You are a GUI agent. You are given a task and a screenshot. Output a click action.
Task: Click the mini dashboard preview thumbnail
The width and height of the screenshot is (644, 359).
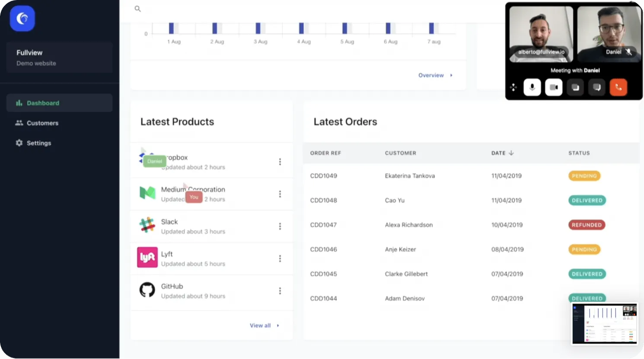604,323
